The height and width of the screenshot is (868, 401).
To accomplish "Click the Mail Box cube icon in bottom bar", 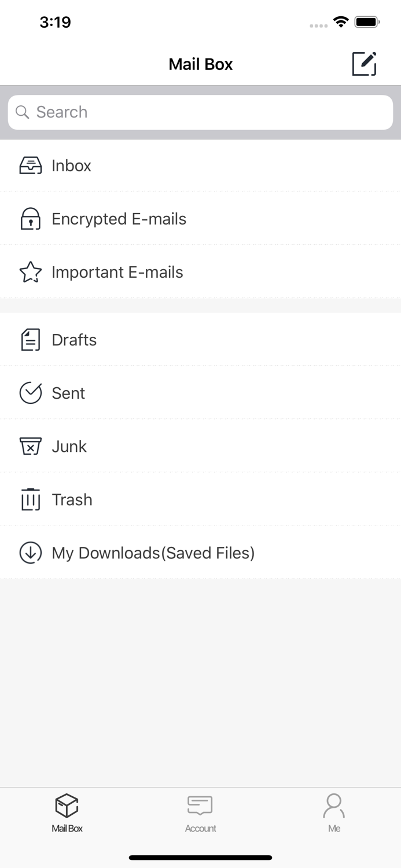I will [x=67, y=804].
